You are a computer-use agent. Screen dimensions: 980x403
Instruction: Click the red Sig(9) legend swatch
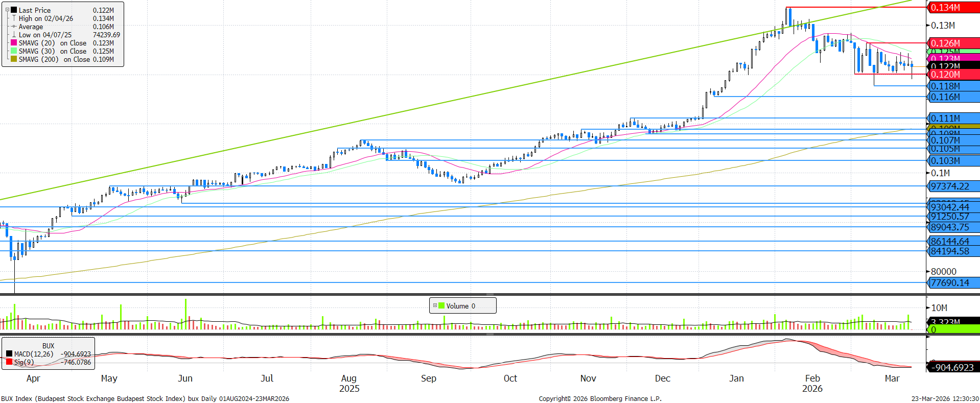[9, 362]
